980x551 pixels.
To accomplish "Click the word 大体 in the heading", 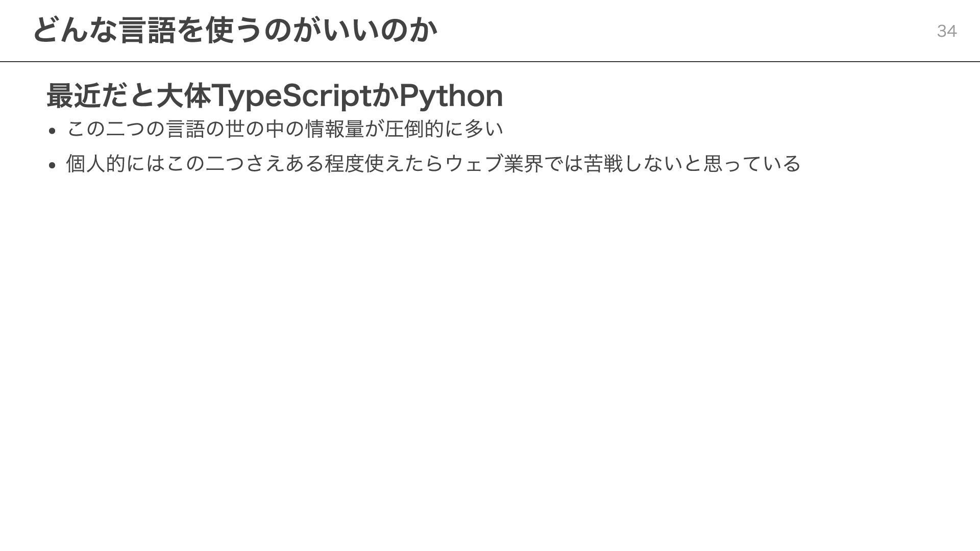I will tap(183, 95).
